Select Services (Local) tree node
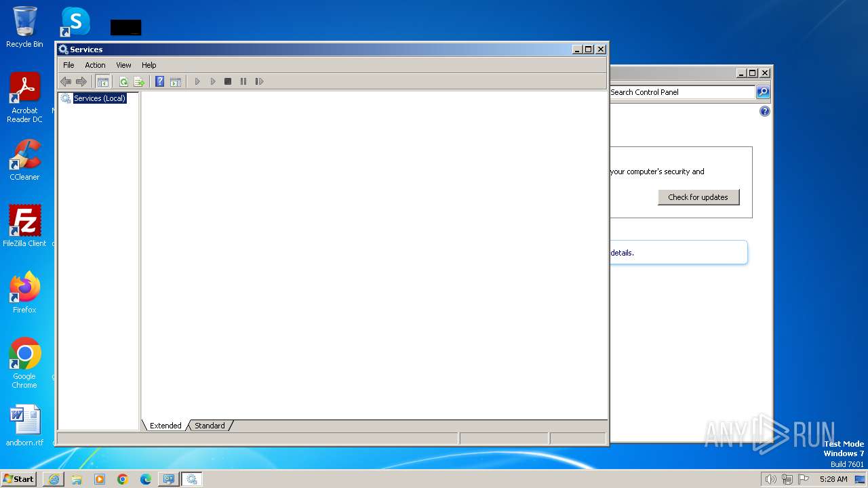Image resolution: width=868 pixels, height=488 pixels. pyautogui.click(x=100, y=98)
